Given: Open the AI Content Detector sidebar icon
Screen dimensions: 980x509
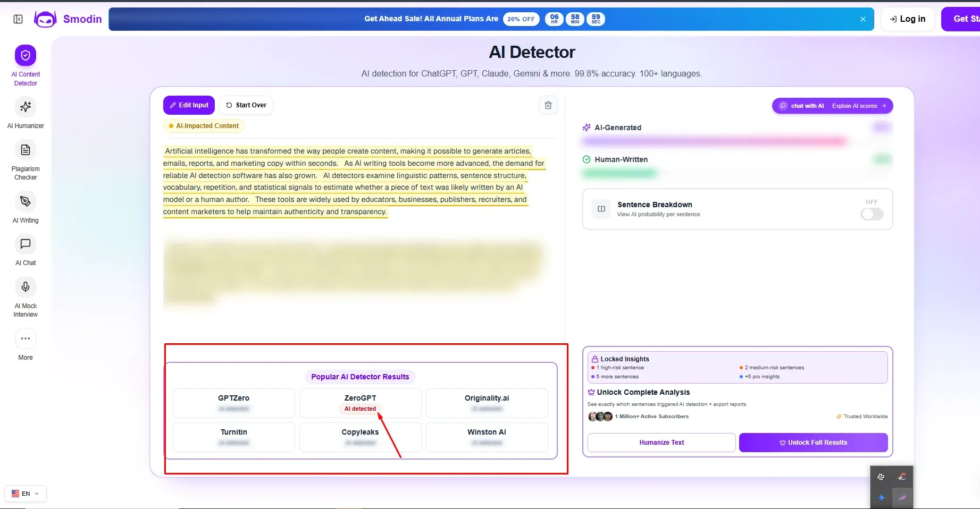Looking at the screenshot, I should click(26, 55).
